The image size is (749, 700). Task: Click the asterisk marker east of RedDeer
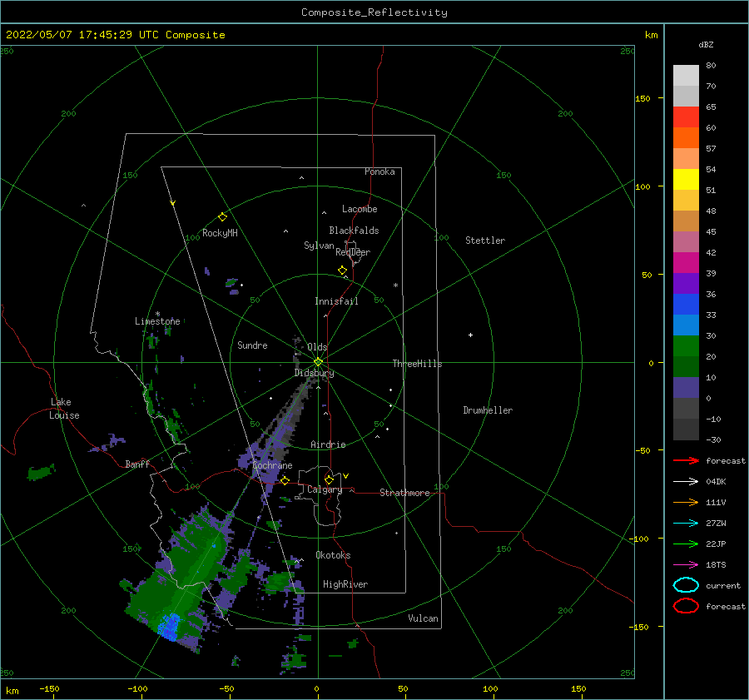pos(395,285)
